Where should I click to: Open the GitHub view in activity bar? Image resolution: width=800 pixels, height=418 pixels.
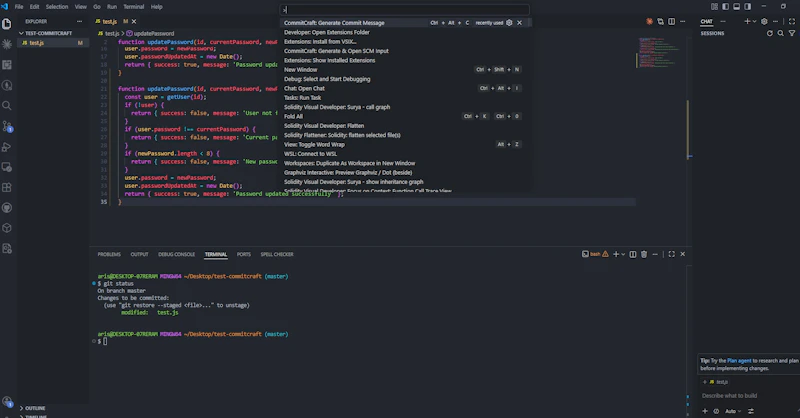(x=7, y=208)
